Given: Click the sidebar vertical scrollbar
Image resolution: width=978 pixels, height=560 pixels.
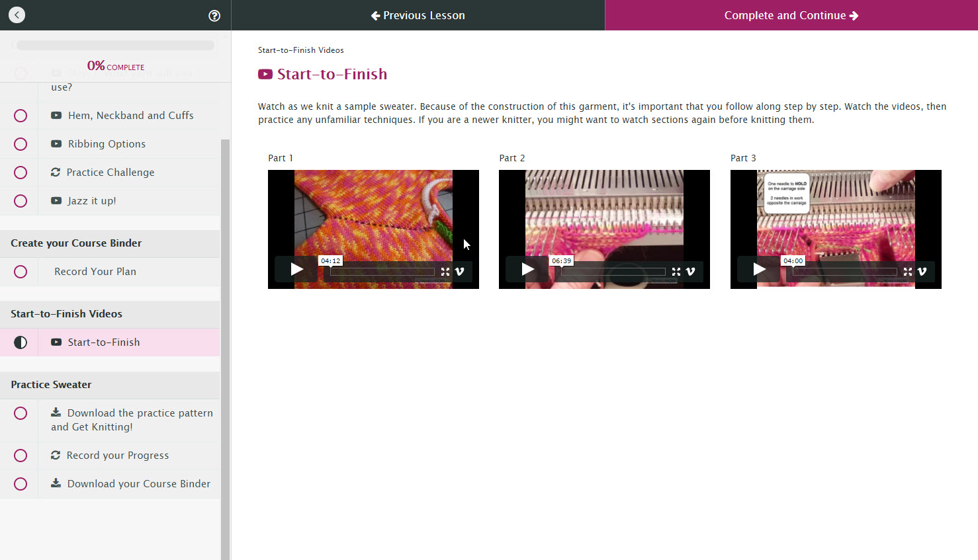Looking at the screenshot, I should 225,349.
